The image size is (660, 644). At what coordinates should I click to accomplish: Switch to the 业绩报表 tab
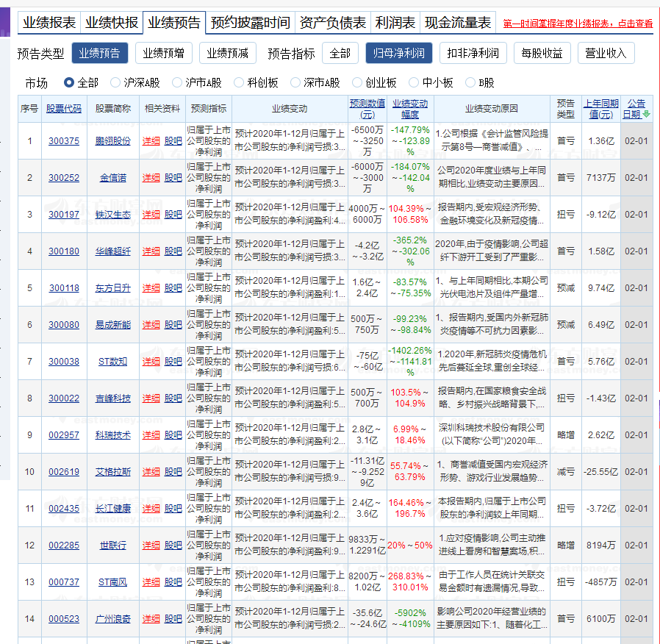[x=49, y=22]
